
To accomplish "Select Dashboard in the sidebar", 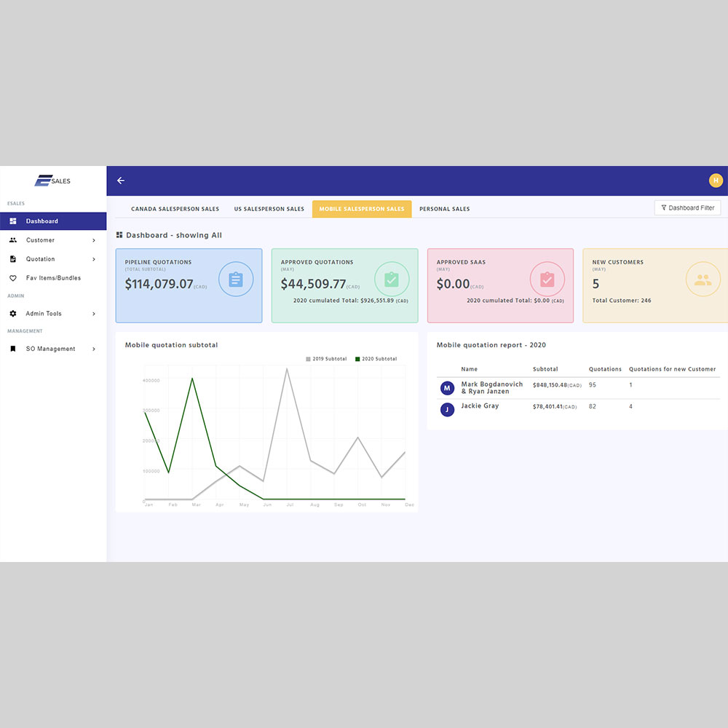I will tap(41, 221).
